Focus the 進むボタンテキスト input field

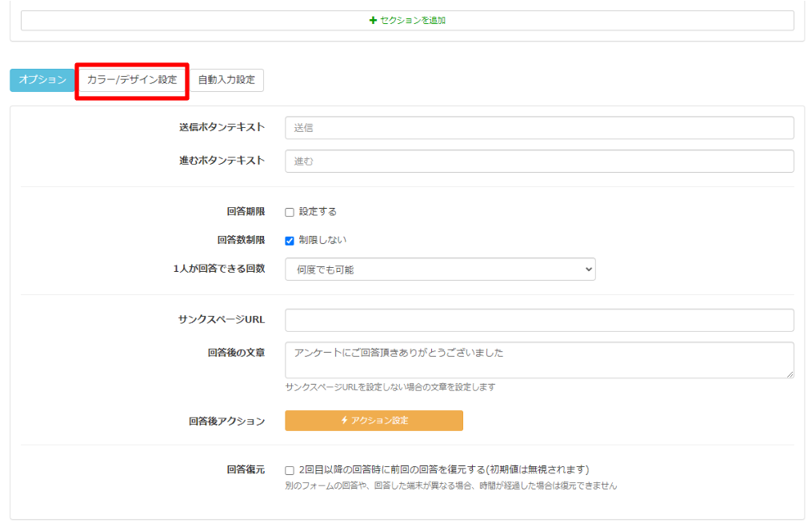click(539, 161)
